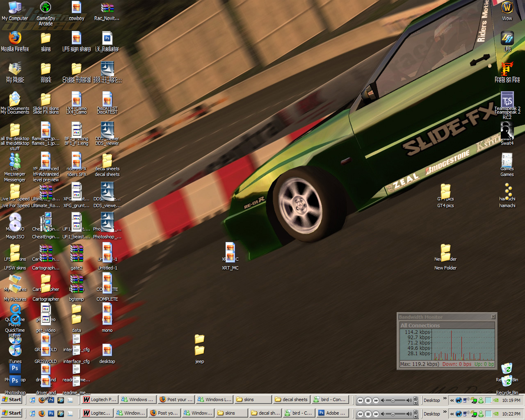Launch MagicISO from the desktop

15,226
